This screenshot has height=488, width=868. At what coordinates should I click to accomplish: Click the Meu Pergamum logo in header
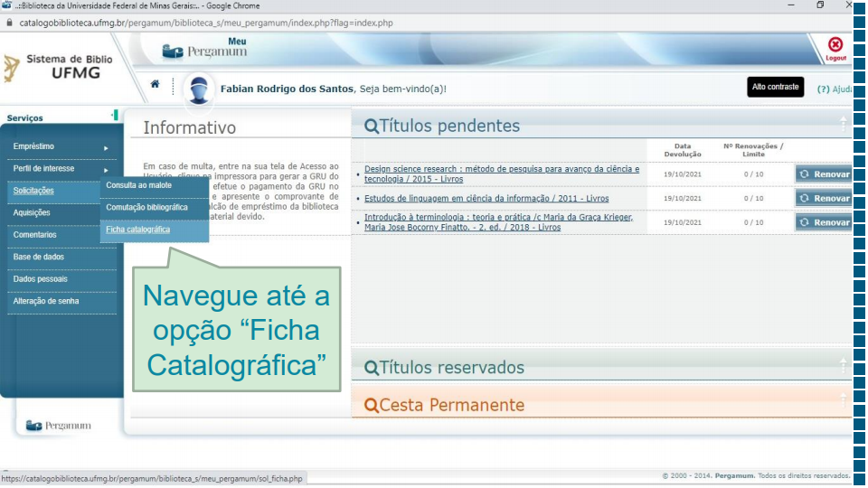[204, 49]
